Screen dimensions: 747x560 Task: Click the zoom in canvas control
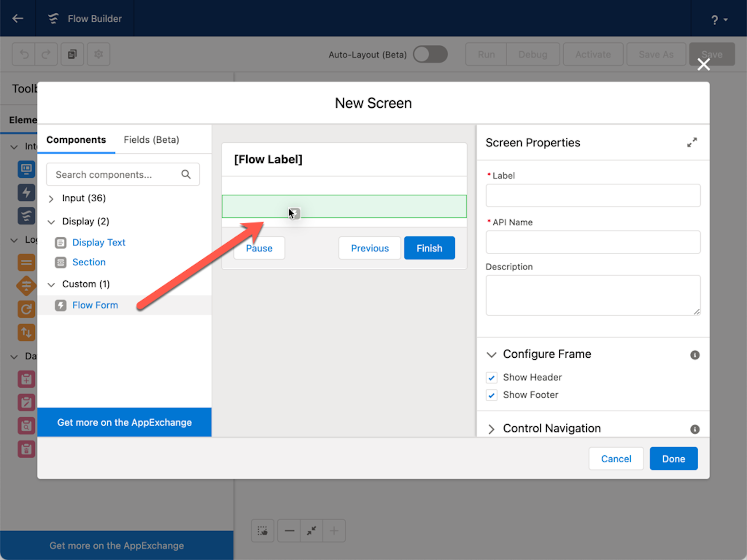[334, 530]
